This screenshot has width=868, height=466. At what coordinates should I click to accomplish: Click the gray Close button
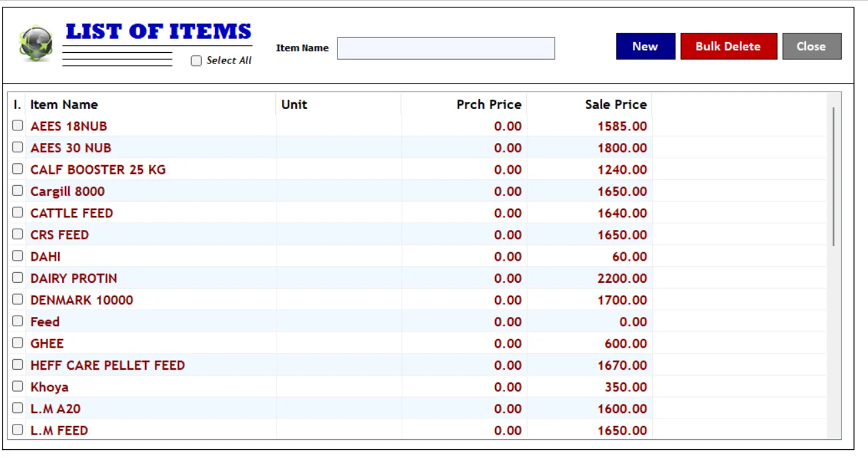[812, 46]
